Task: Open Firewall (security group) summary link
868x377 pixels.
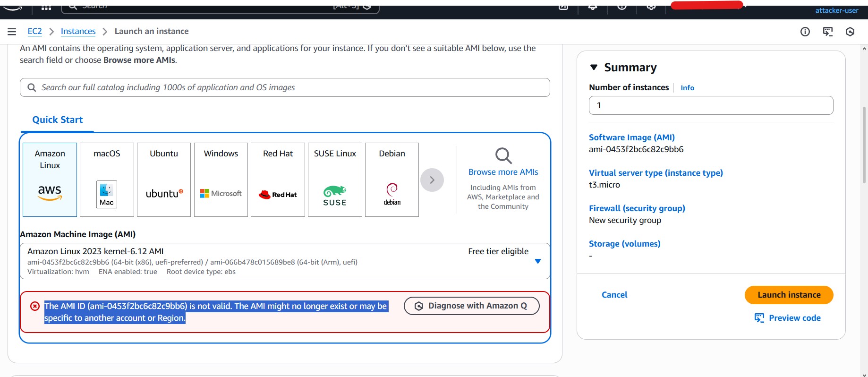Action: click(637, 208)
